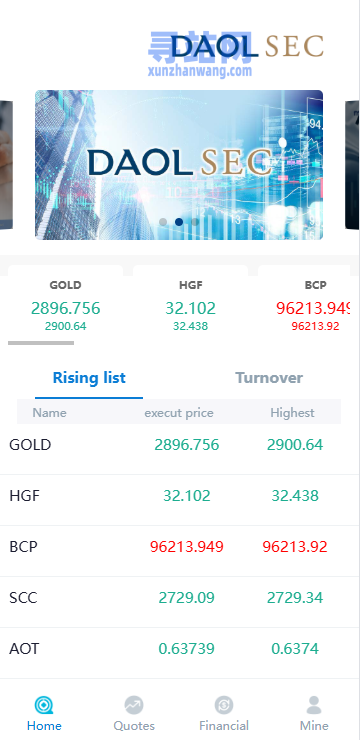360x740 pixels.
Task: Click the DAOL SEC header logo
Action: pyautogui.click(x=246, y=46)
